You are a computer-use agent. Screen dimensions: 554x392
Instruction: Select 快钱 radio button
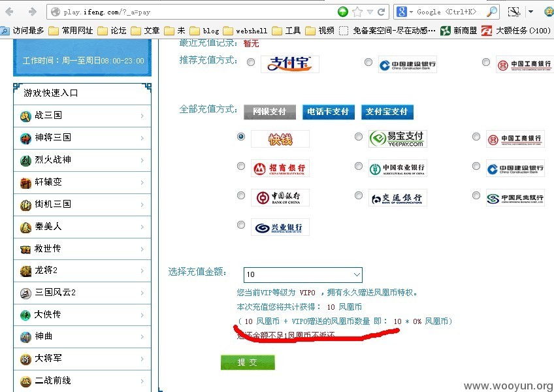(241, 137)
